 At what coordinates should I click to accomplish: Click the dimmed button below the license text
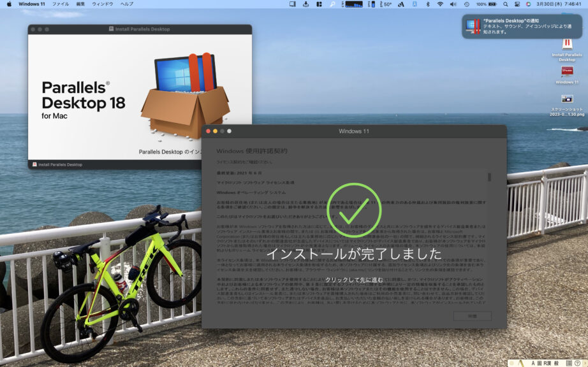tap(472, 316)
